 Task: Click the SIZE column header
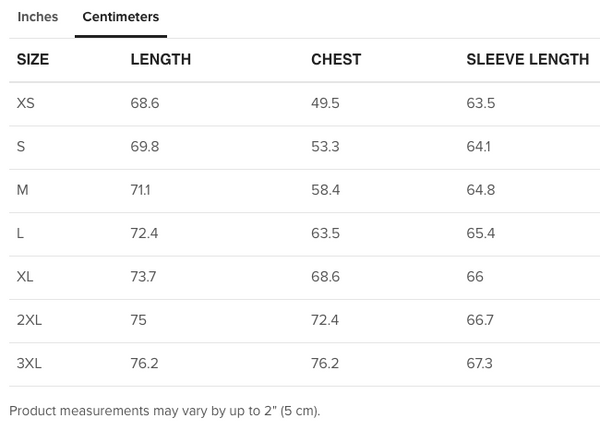pos(33,60)
